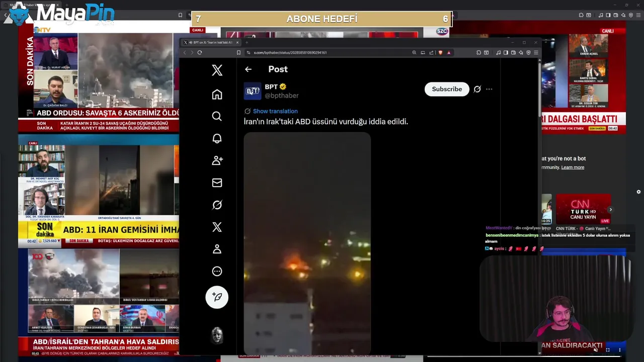Open a new tab in front window
This screenshot has height=362, width=644.
pos(247,42)
